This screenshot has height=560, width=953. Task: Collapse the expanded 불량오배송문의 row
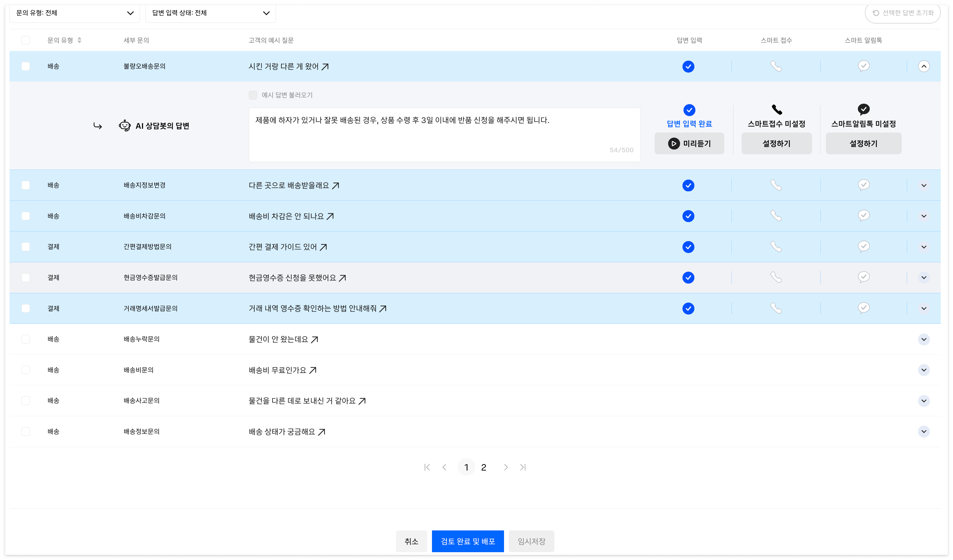[x=923, y=67]
